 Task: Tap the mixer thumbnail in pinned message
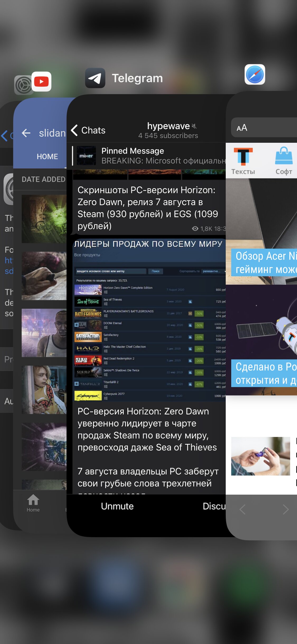pyautogui.click(x=86, y=156)
